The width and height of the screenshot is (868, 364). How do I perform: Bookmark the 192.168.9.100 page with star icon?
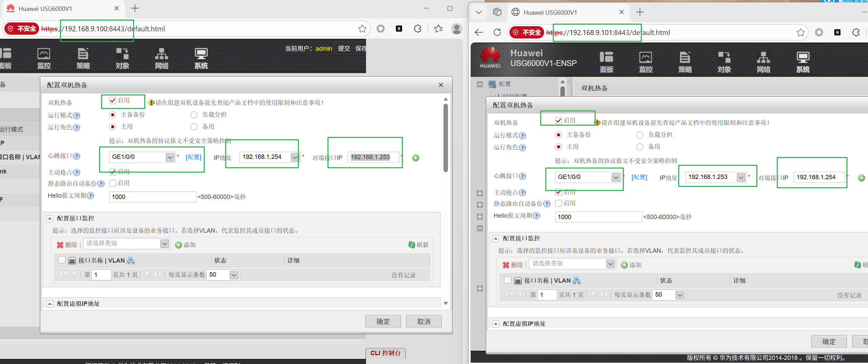coord(362,29)
